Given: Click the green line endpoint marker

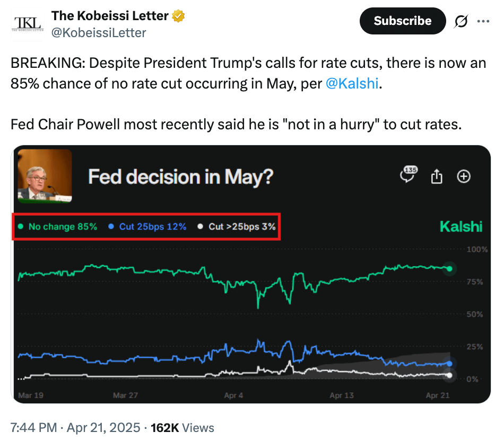Looking at the screenshot, I should (449, 269).
